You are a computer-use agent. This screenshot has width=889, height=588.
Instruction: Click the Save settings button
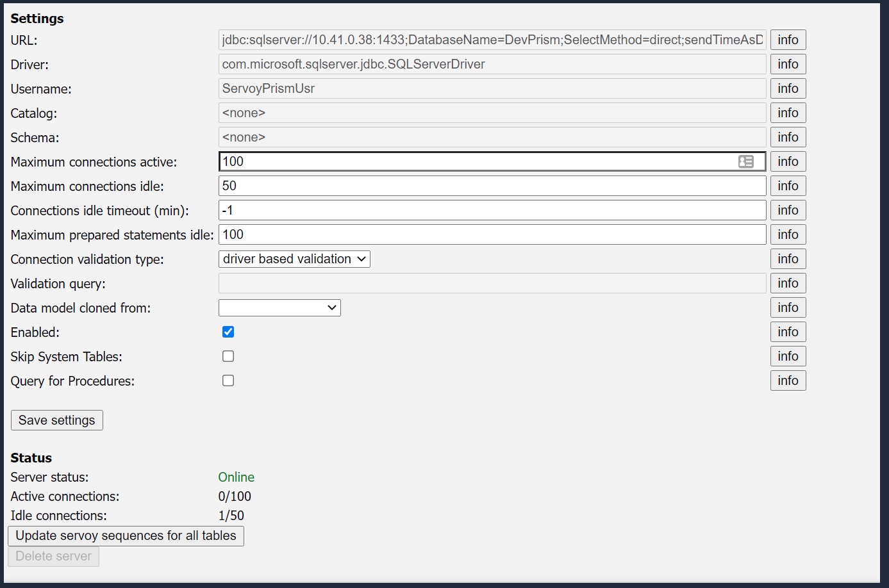[x=57, y=420]
